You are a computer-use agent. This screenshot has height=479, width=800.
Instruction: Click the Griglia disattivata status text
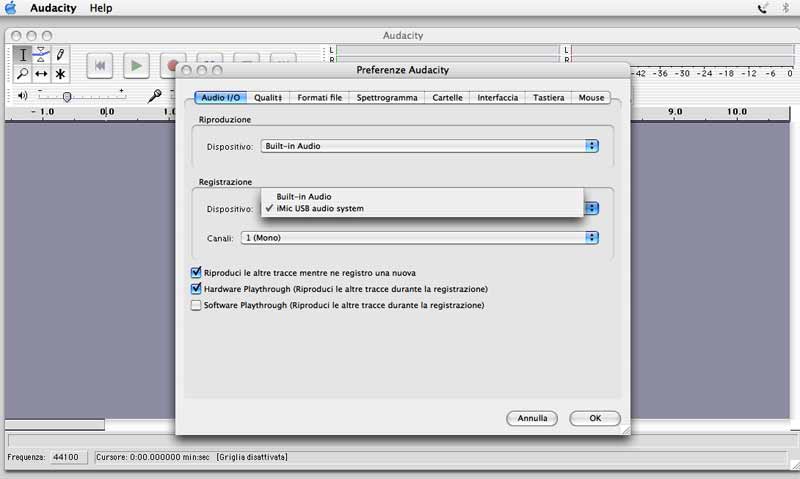click(252, 457)
